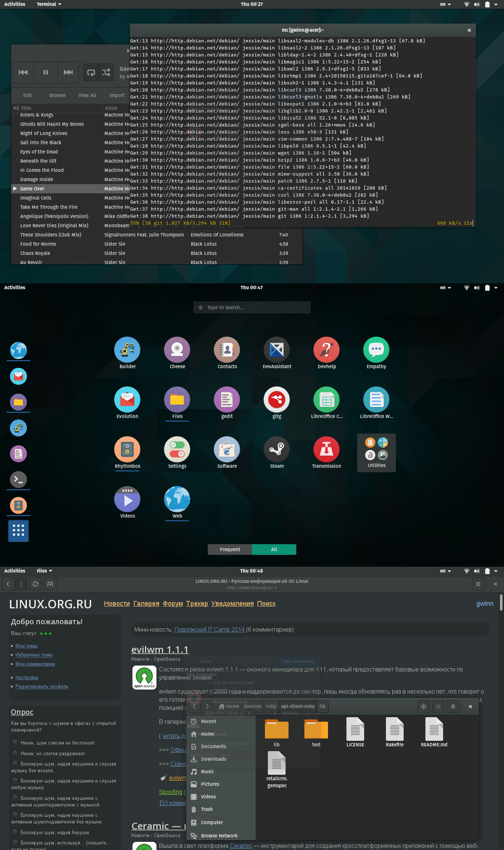Open the Web globe icon in the dock

(x=18, y=350)
